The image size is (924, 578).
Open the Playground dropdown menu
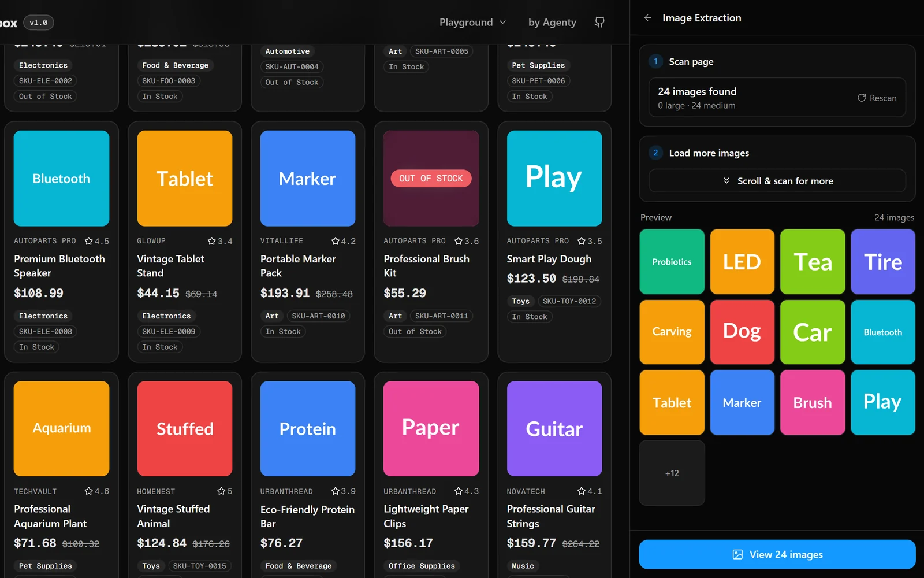pos(472,22)
